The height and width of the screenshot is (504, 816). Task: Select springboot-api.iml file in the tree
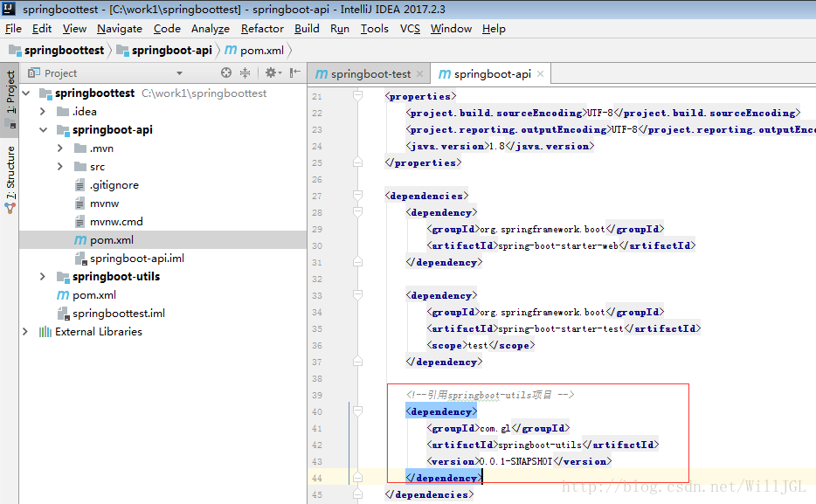click(136, 259)
